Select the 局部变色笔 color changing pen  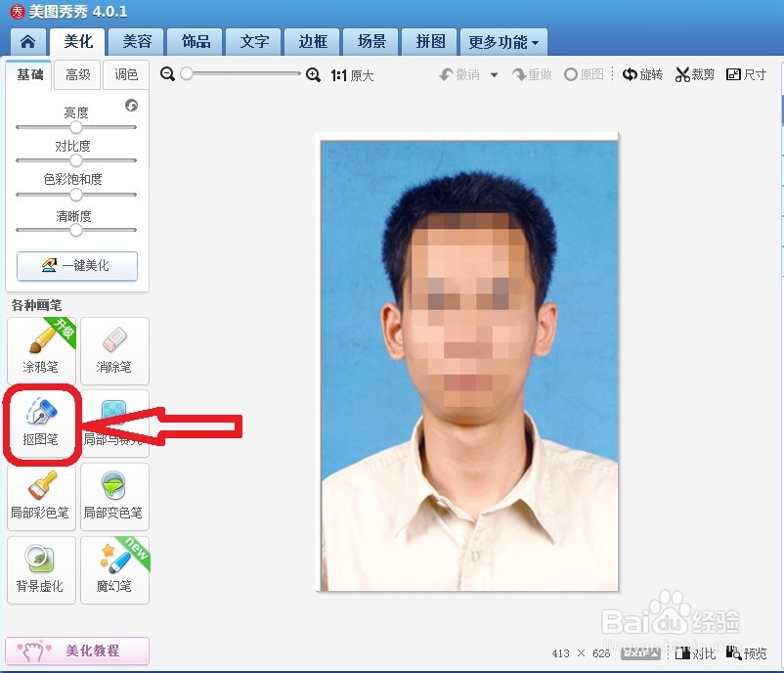[x=113, y=497]
